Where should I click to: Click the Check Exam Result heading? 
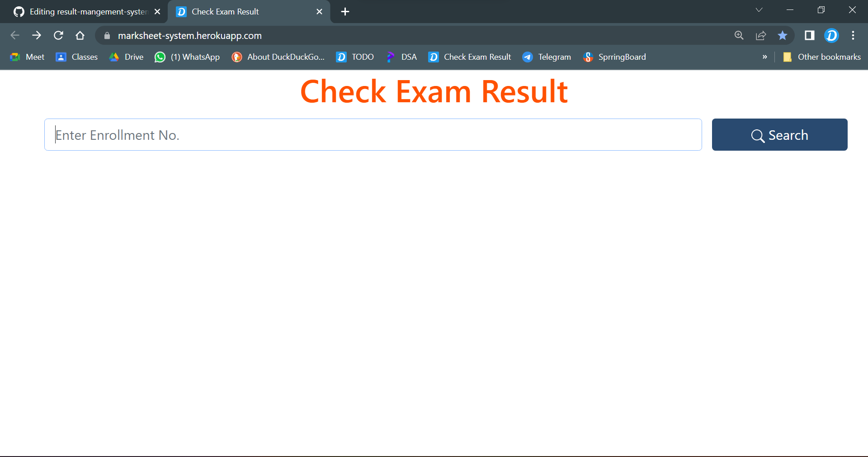[x=434, y=92]
